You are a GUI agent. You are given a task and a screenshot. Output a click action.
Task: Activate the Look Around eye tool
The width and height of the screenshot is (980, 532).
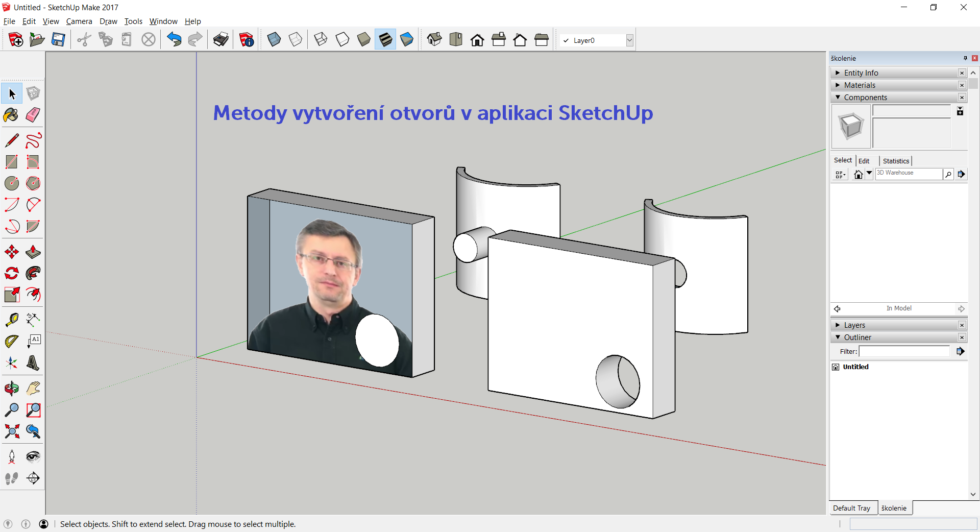(x=33, y=457)
